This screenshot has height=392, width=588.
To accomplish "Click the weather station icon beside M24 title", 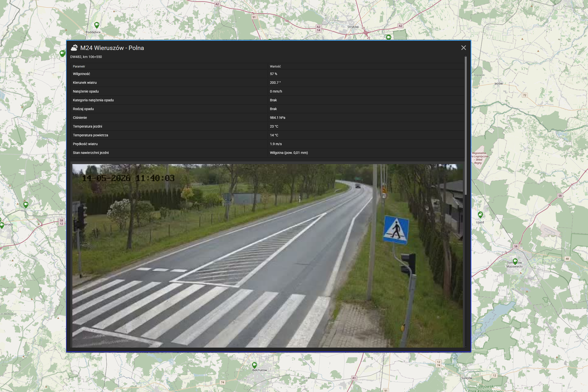I will click(74, 47).
